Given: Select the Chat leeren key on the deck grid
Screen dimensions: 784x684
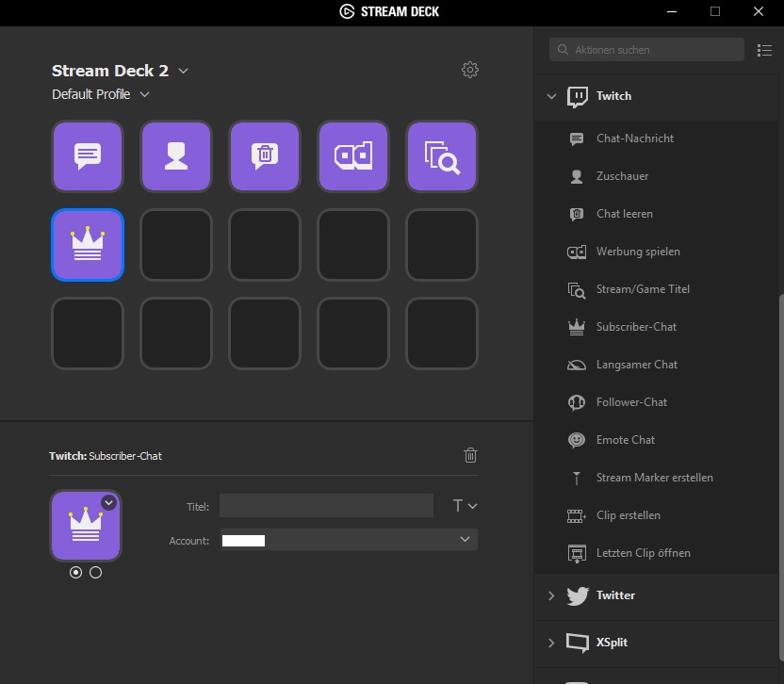Looking at the screenshot, I should (x=265, y=156).
